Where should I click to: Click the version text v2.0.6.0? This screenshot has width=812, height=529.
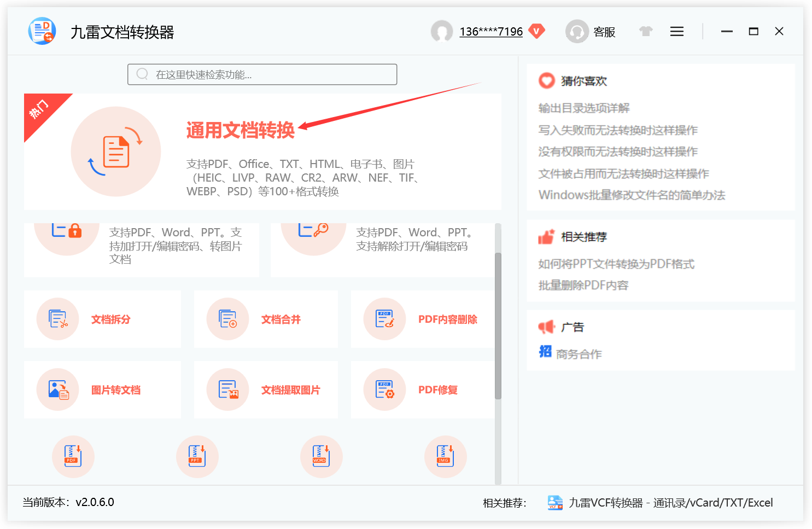coord(95,502)
